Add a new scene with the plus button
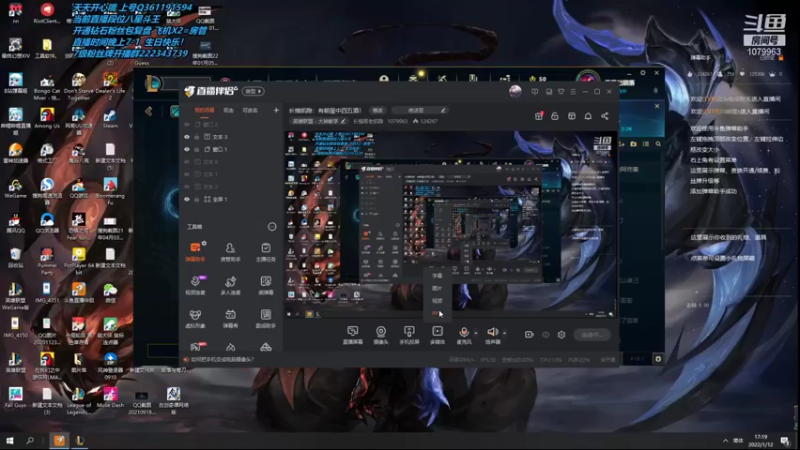Viewport: 800px width, 450px height. (276, 110)
